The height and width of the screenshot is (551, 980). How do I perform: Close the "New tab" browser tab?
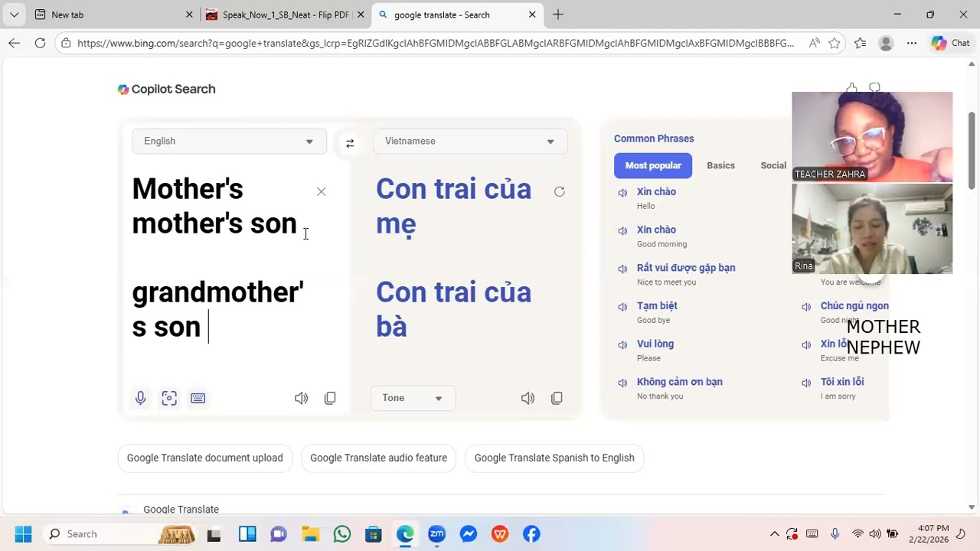pos(189,15)
